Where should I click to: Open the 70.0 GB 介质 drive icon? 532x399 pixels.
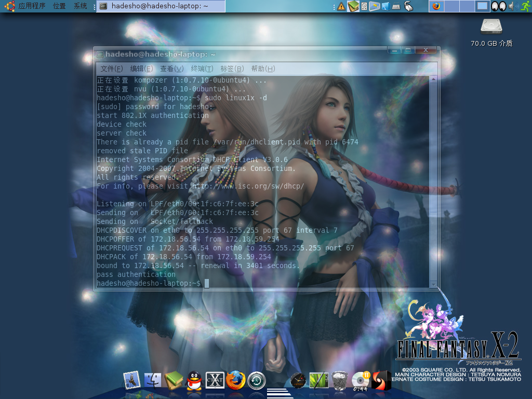[491, 33]
